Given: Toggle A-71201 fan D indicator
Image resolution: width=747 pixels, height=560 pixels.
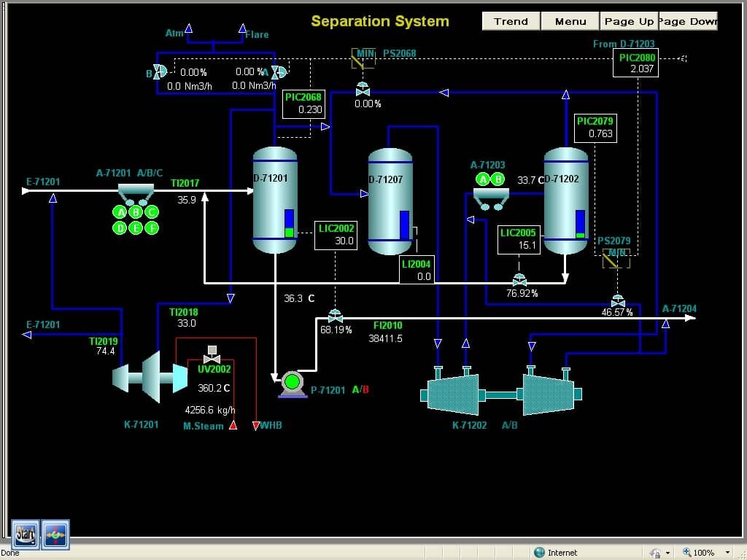Looking at the screenshot, I should (x=120, y=228).
